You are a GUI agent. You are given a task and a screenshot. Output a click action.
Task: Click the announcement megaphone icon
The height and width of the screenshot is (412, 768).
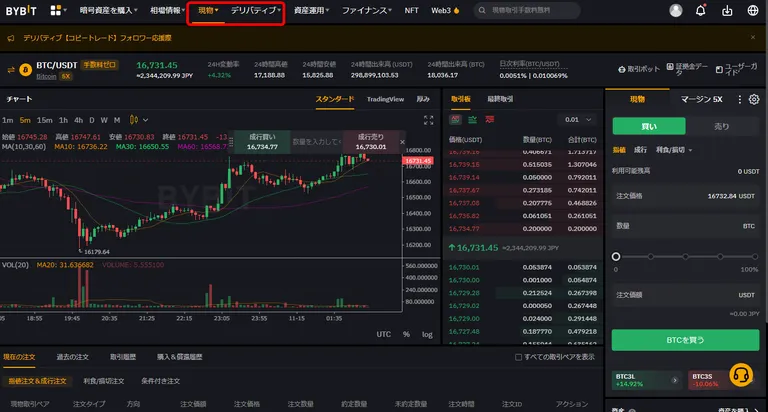[11, 38]
